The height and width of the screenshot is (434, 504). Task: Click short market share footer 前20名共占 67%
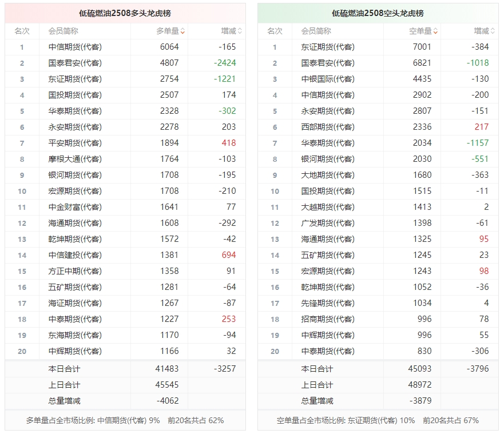[x=451, y=420]
